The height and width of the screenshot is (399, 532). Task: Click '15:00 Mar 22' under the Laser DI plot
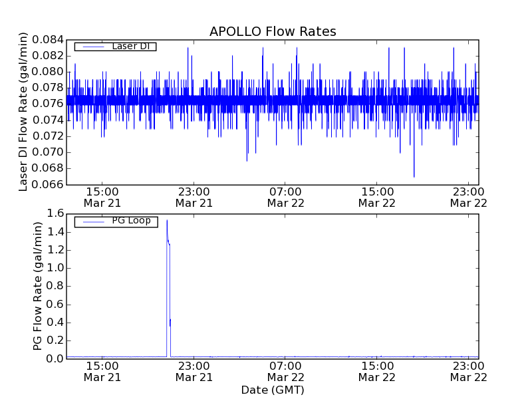click(377, 198)
